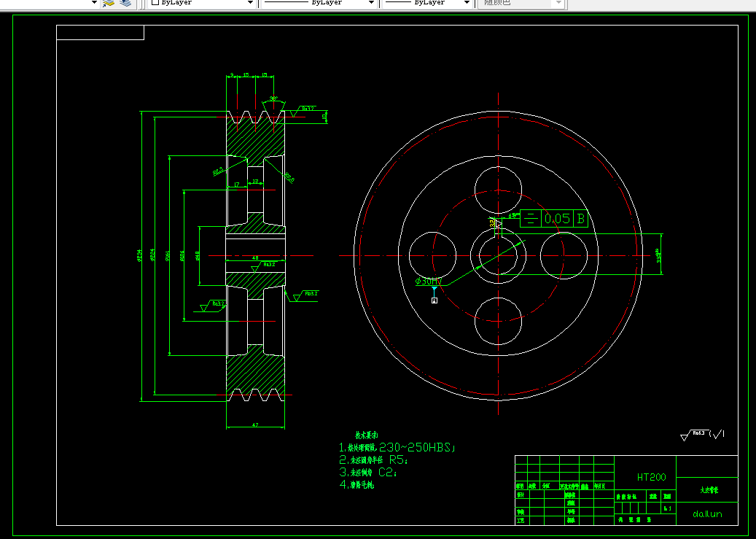Select the 9 dimension atop section view
Viewport: 756px width, 539px height.
pyautogui.click(x=232, y=75)
